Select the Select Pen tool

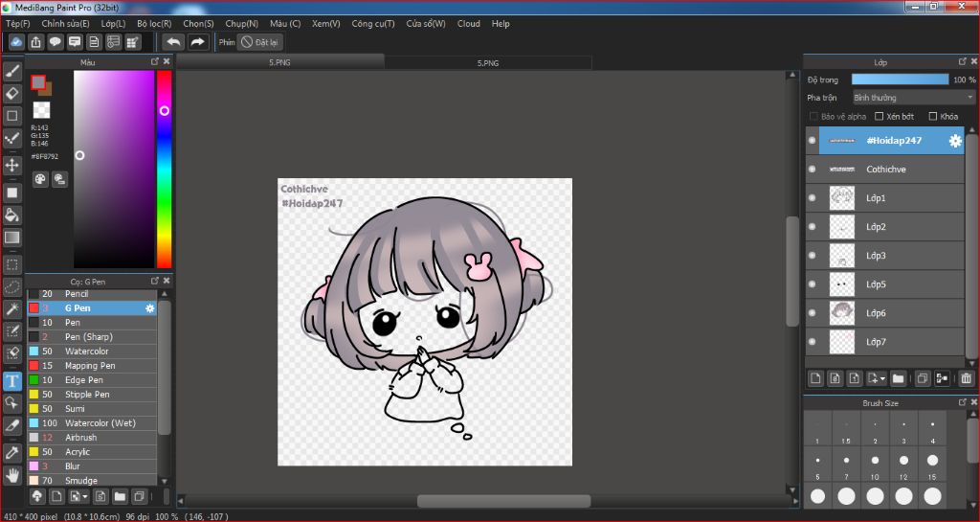11,331
